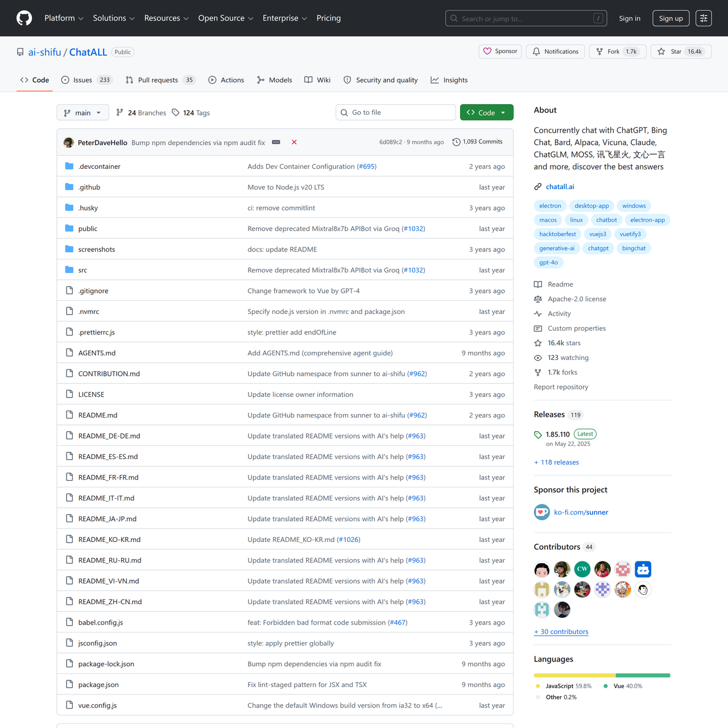The height and width of the screenshot is (728, 728).
Task: Click the electron topic tag
Action: (550, 206)
